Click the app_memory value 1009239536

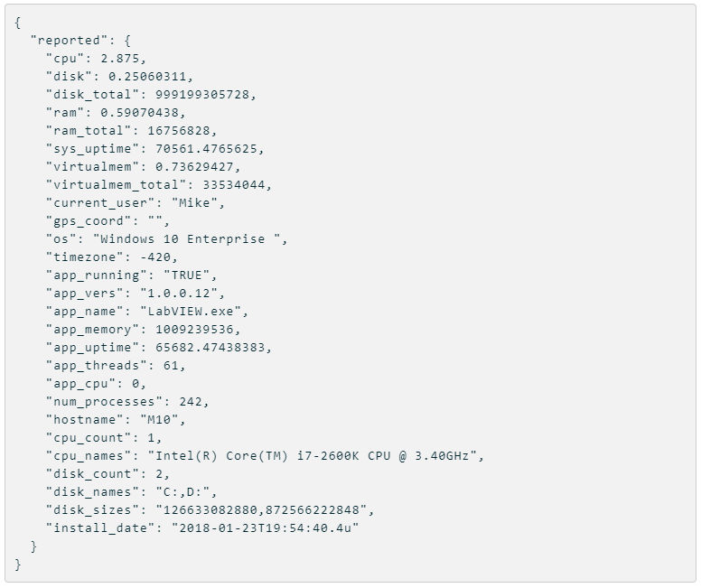(194, 330)
